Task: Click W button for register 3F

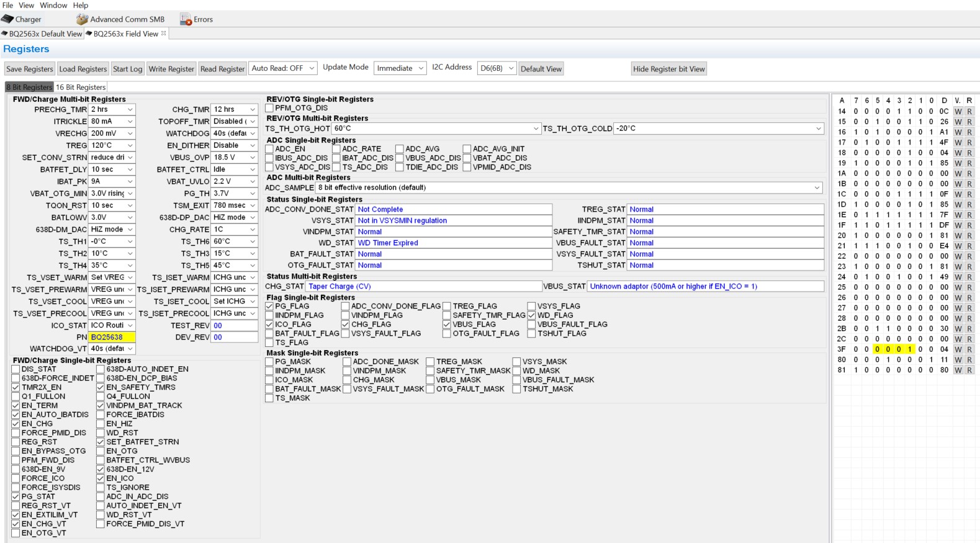Action: point(958,349)
